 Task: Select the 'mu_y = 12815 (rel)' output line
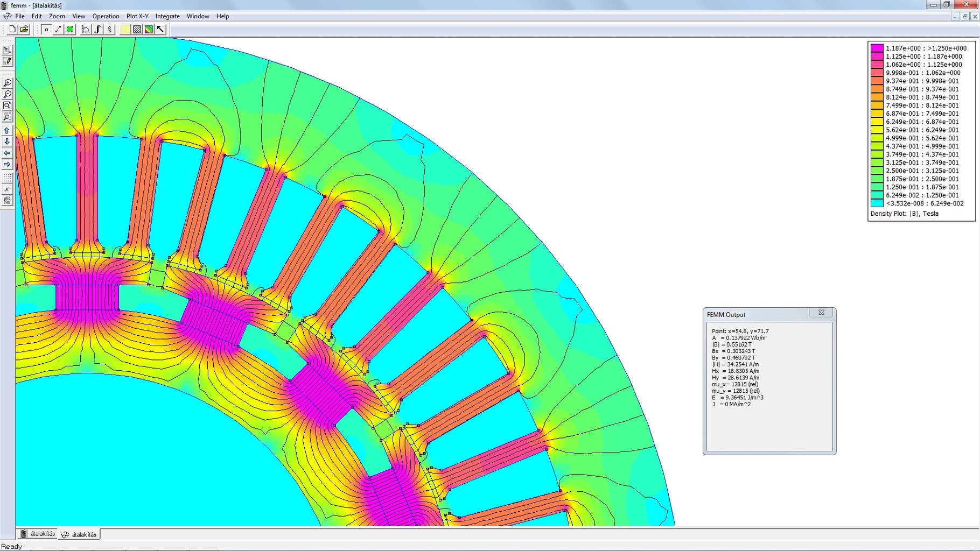pyautogui.click(x=736, y=391)
